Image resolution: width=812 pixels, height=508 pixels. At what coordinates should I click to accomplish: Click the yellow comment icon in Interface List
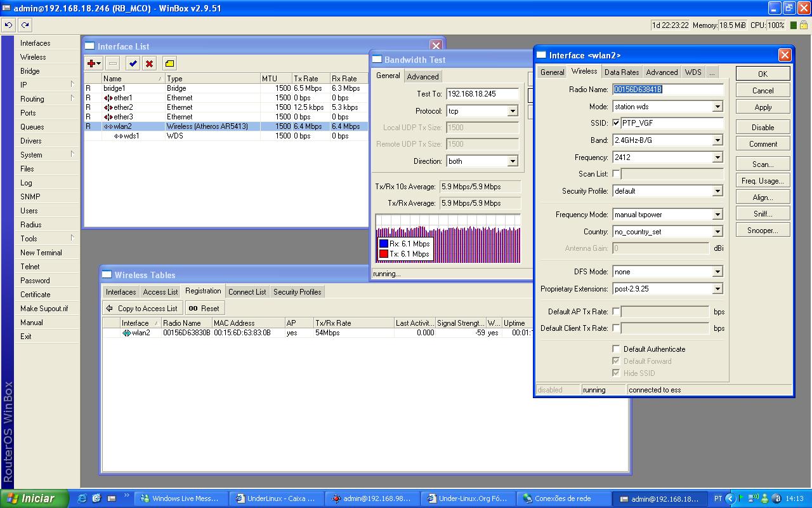tap(169, 63)
